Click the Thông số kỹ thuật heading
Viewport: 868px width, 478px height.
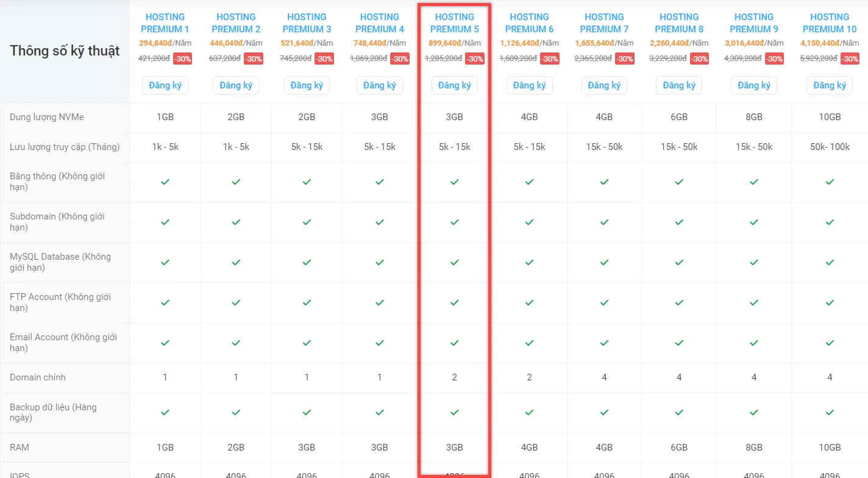[x=65, y=51]
